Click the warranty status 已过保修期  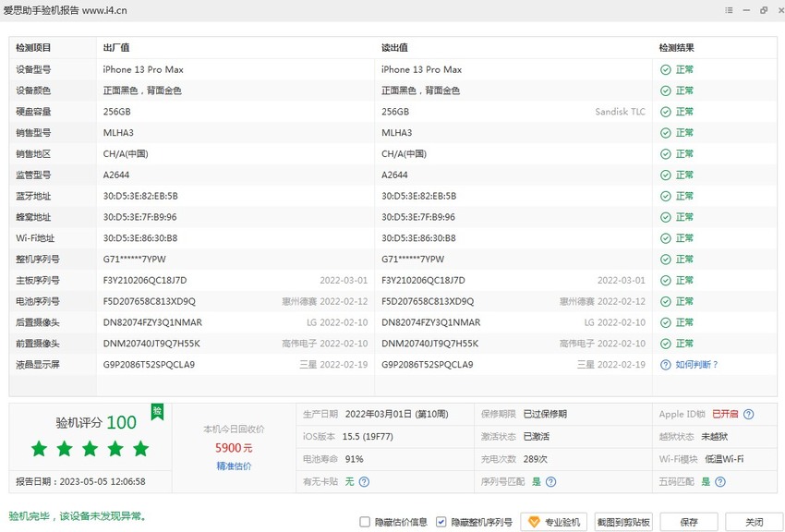(x=545, y=414)
